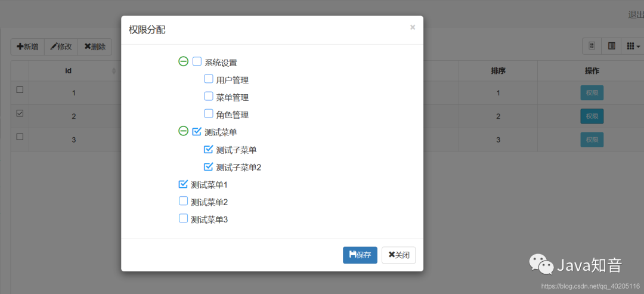Check the 系统设置 checkbox

[x=197, y=61]
